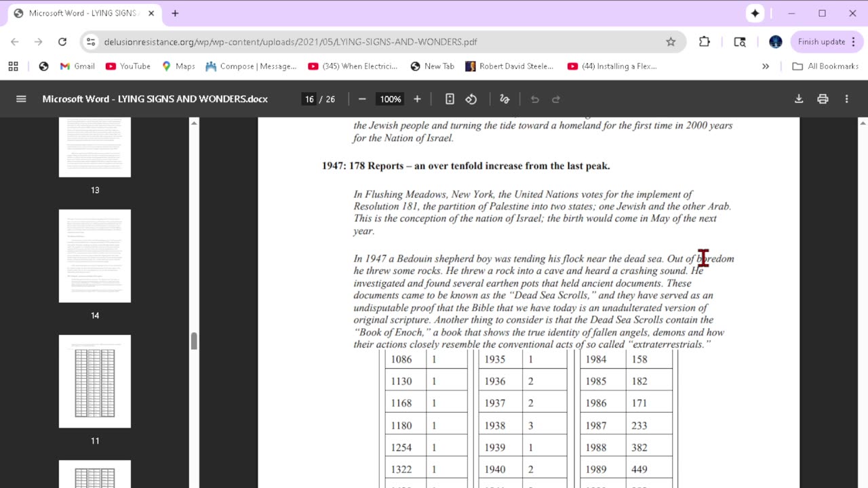Image resolution: width=868 pixels, height=488 pixels.
Task: Print the PDF document
Action: [x=823, y=99]
